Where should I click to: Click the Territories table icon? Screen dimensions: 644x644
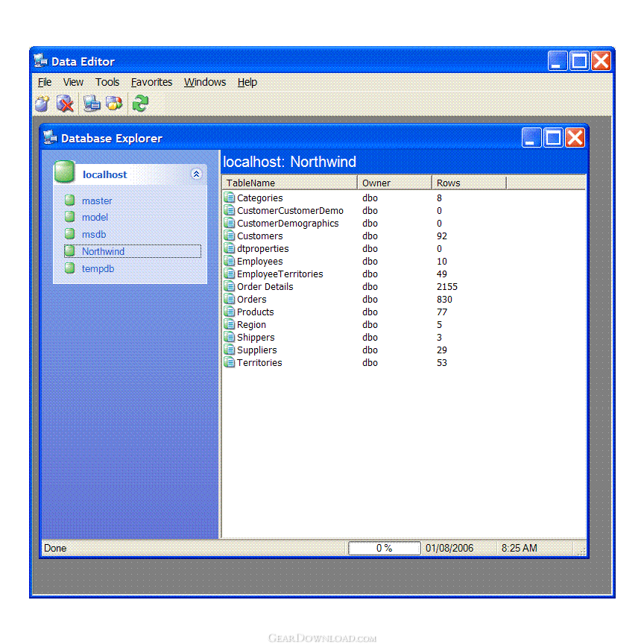click(229, 363)
